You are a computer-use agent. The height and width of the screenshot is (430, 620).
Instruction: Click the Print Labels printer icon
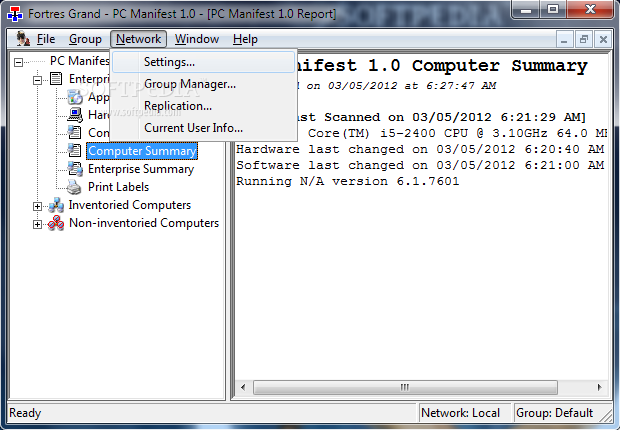74,187
